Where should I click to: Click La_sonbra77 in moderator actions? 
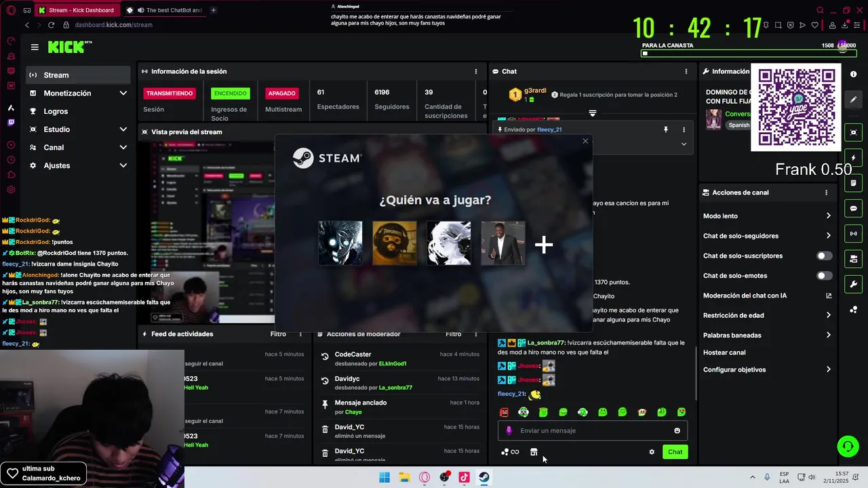395,388
